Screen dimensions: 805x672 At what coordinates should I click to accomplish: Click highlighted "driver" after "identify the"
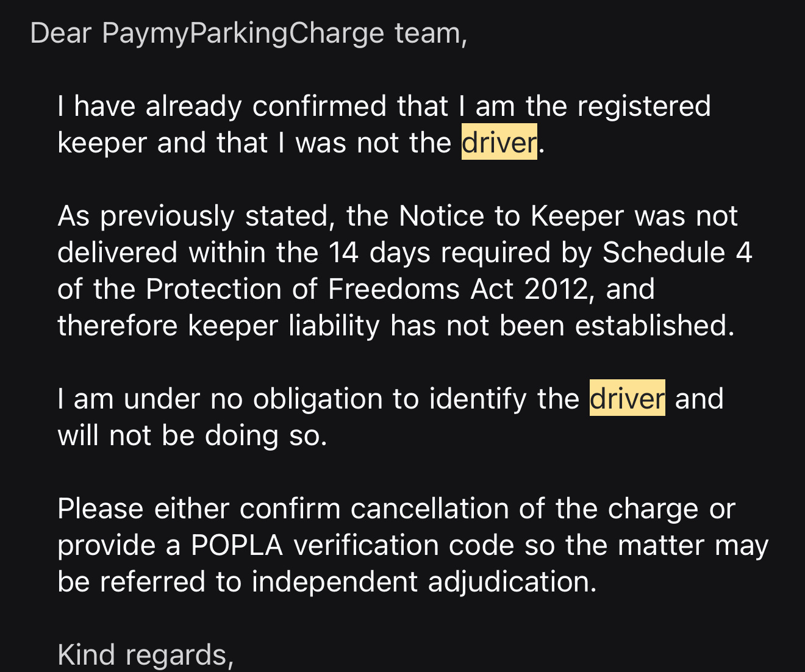click(x=627, y=399)
